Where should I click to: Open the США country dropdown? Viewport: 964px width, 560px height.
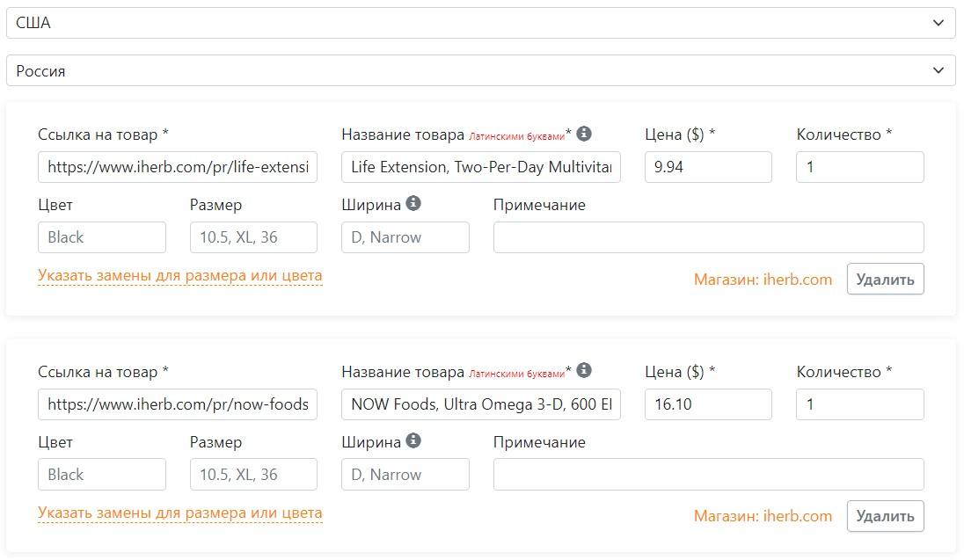point(480,23)
